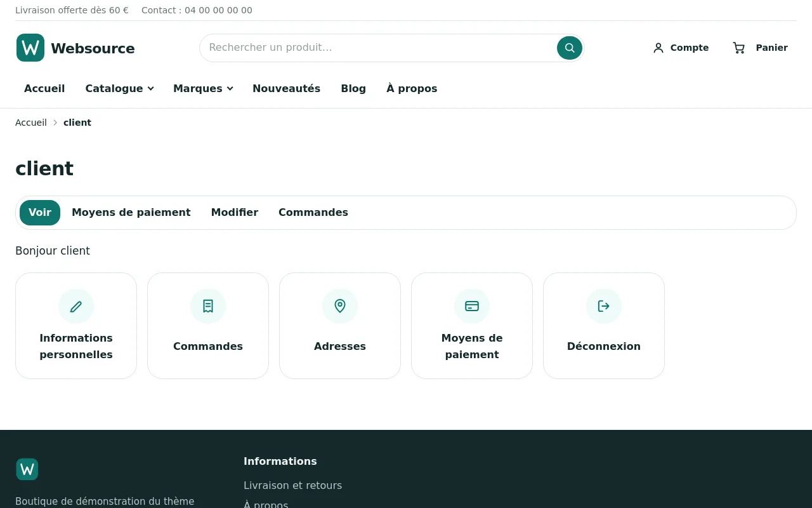This screenshot has height=508, width=812.
Task: Switch to the Moyens de paiement tab
Action: (131, 213)
